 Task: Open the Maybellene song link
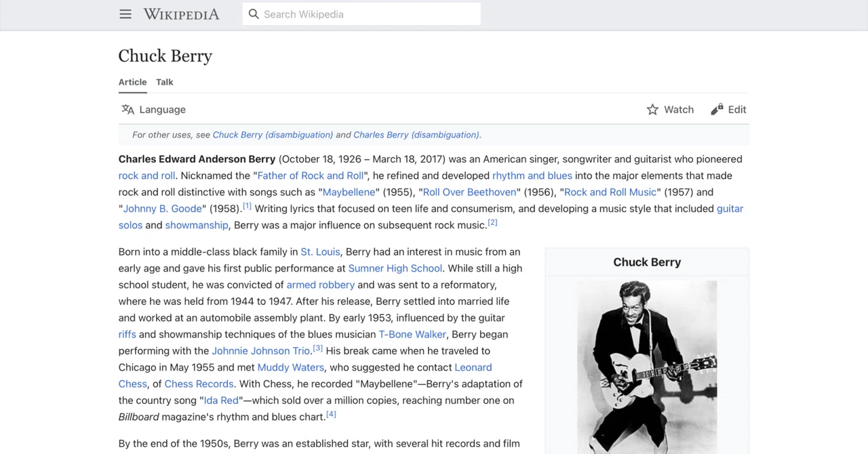(349, 192)
